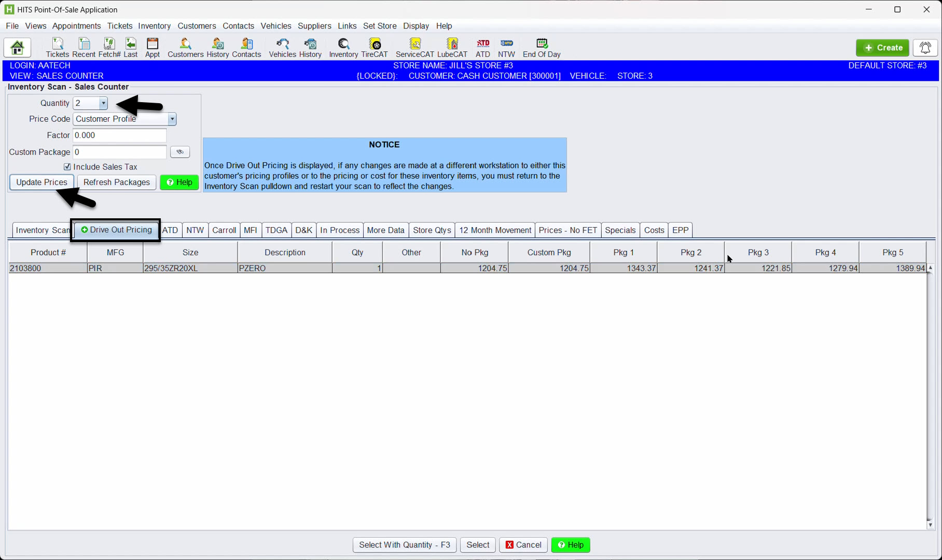Switch to the 12 Month Movement tab
The image size is (942, 560).
(495, 230)
